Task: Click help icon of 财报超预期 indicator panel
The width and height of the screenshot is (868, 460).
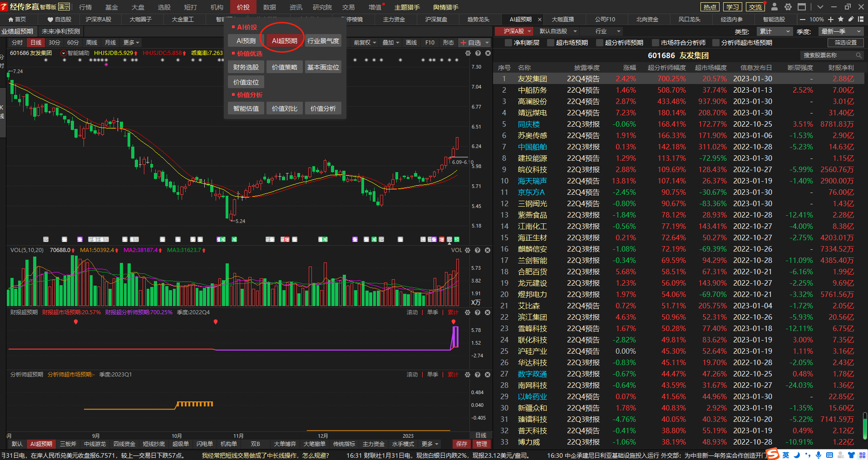Action: coord(478,312)
